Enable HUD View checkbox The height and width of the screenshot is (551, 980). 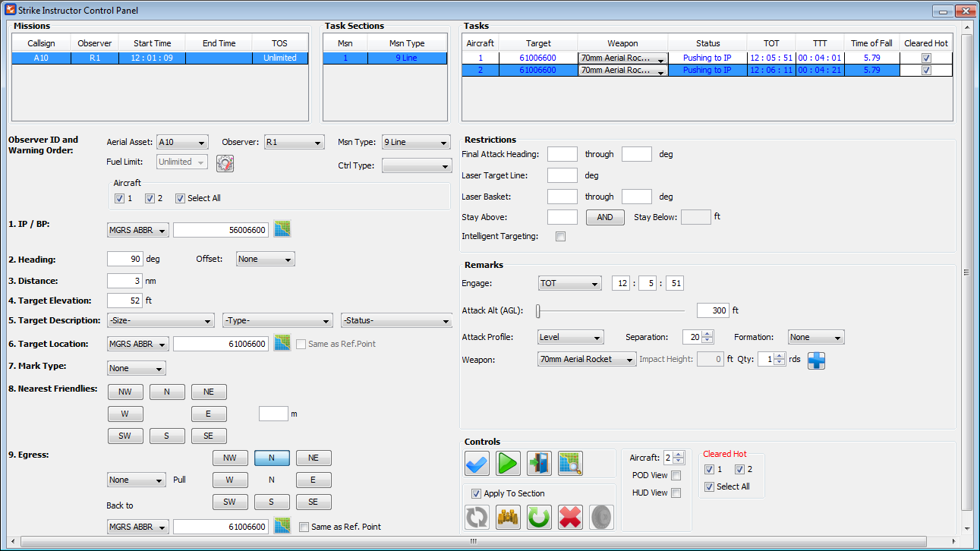pos(676,493)
